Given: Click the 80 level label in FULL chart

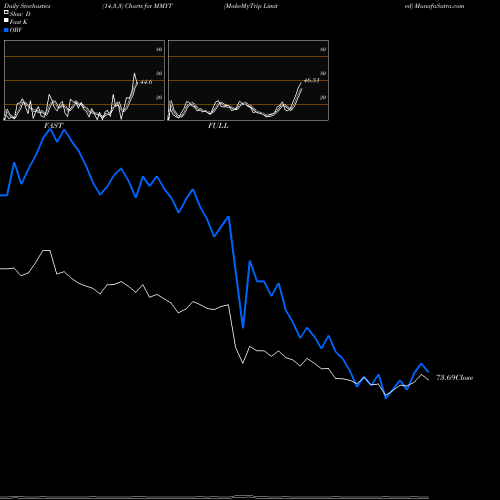Looking at the screenshot, I should tap(323, 49).
